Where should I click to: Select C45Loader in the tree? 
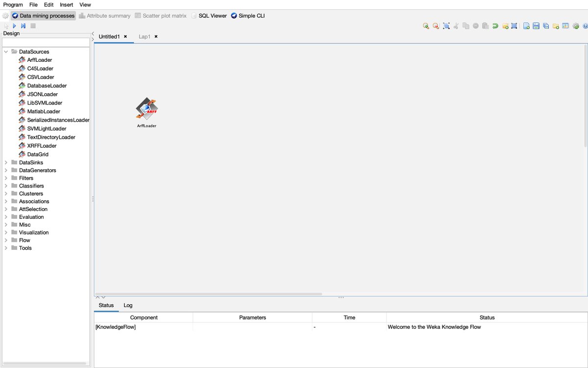click(x=40, y=69)
